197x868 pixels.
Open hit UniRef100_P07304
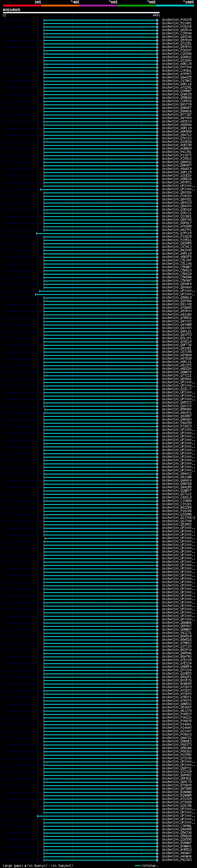176,67
